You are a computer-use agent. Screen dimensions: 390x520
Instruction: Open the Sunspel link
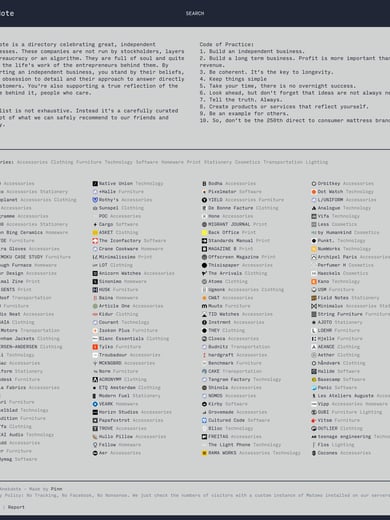109,208
